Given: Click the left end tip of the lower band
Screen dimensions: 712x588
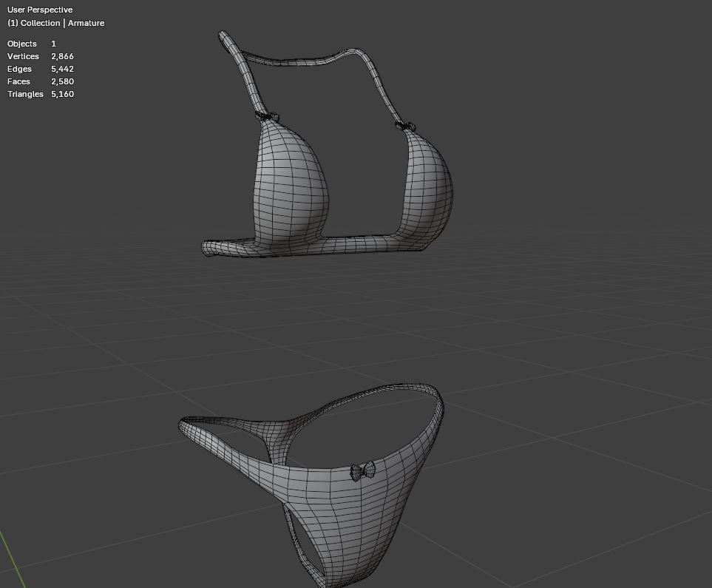Looking at the screenshot, I should point(209,249).
